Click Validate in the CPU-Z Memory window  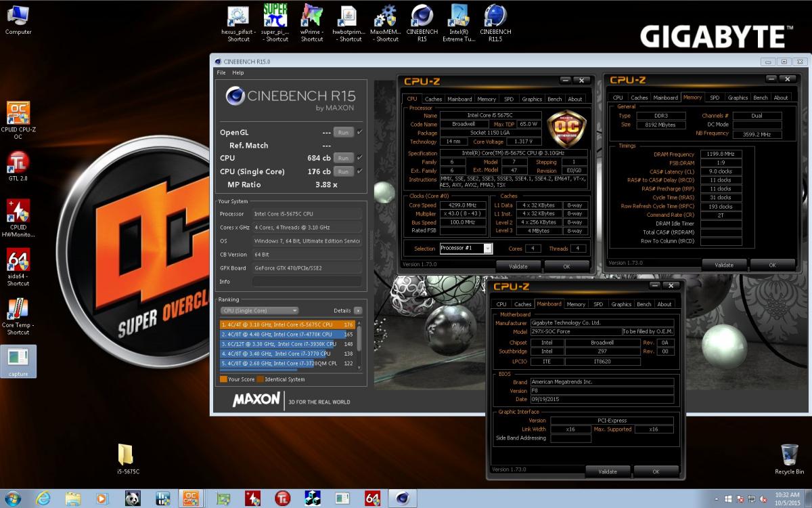click(x=723, y=265)
